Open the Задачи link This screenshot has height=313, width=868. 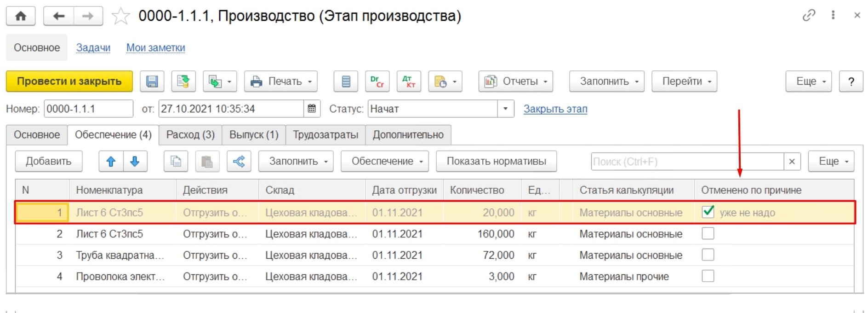point(93,47)
